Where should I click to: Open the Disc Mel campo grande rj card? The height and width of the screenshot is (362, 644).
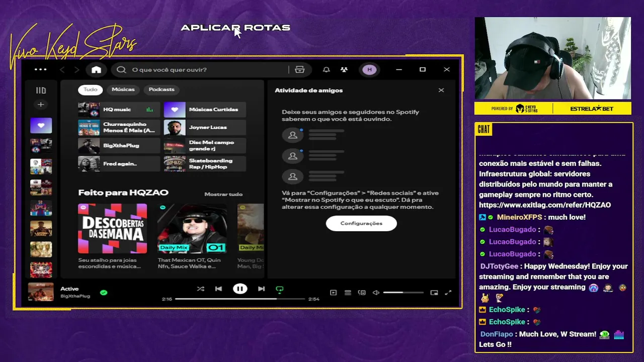[x=205, y=146]
